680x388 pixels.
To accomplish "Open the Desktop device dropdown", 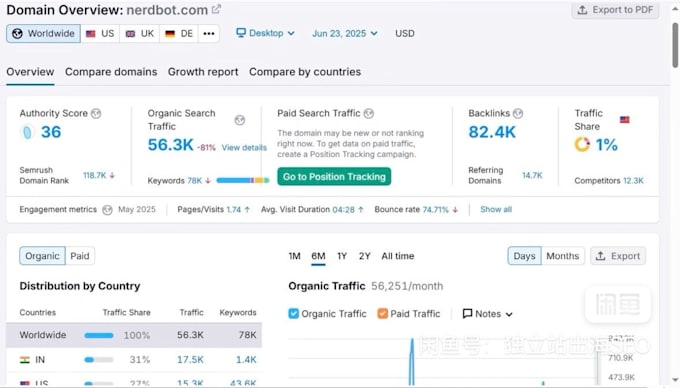I will coord(265,33).
